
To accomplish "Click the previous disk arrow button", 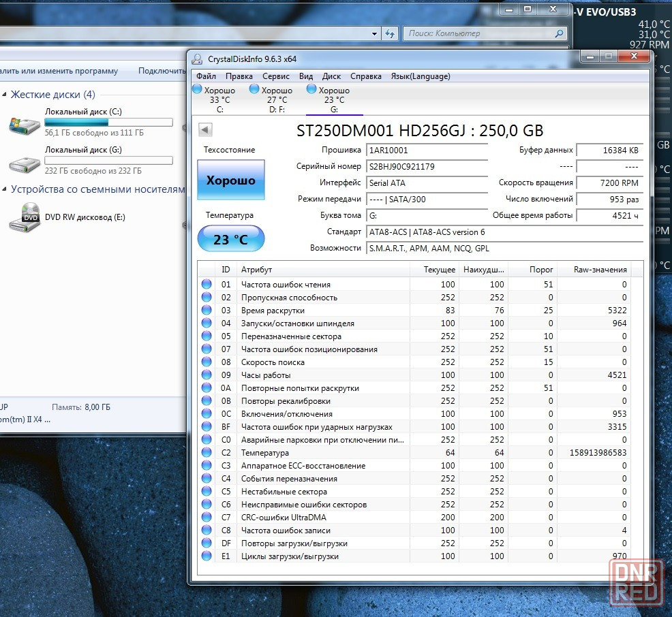I will click(205, 130).
